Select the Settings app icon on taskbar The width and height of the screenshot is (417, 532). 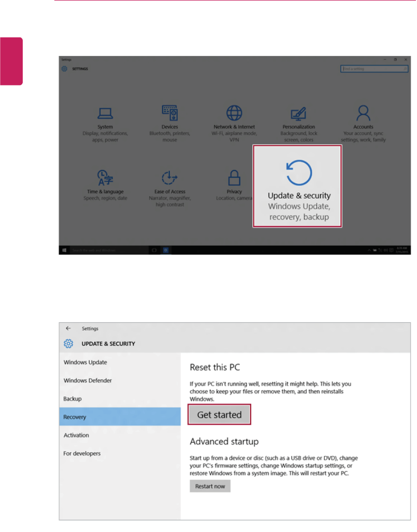click(x=166, y=250)
